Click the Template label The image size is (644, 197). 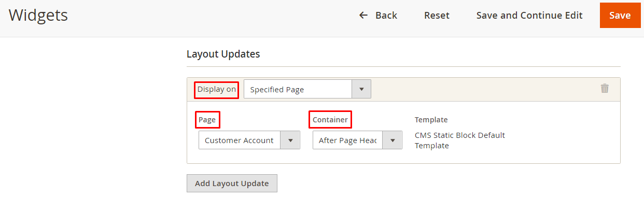click(431, 120)
